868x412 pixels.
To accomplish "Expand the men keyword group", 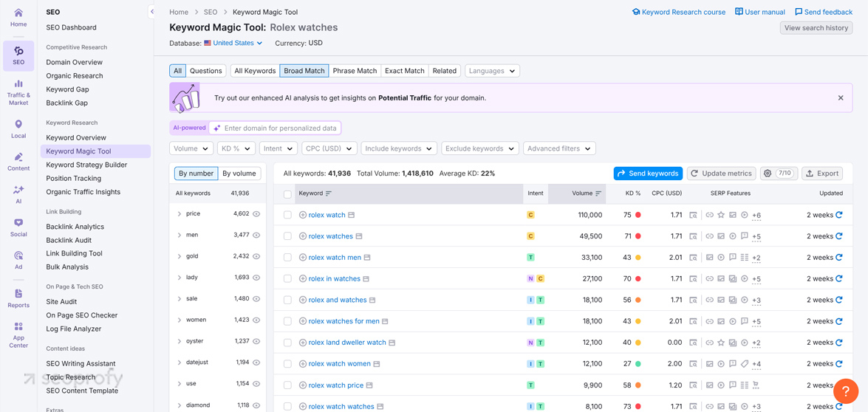I will click(180, 235).
